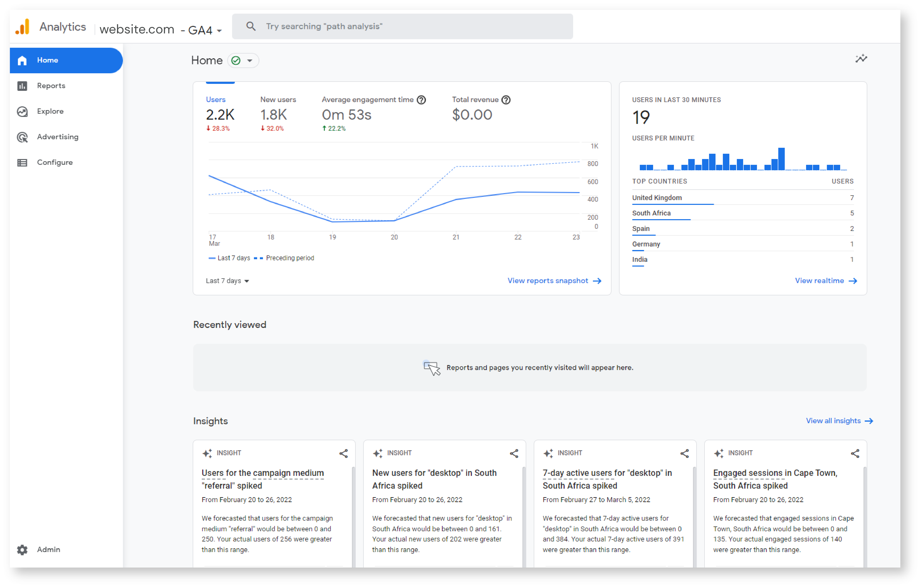
Task: Click the cursor icon in Recently viewed
Action: point(432,368)
